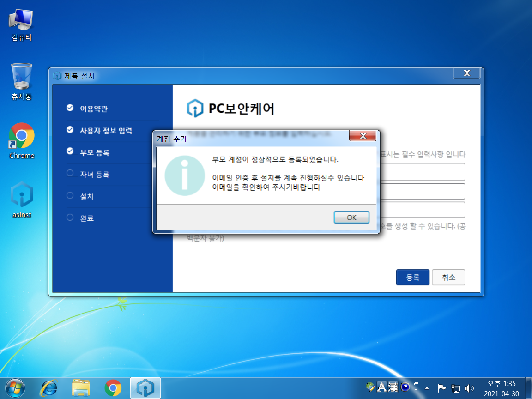Viewport: 532px width, 399px height.
Task: Open the asinst desktop icon
Action: [x=21, y=200]
